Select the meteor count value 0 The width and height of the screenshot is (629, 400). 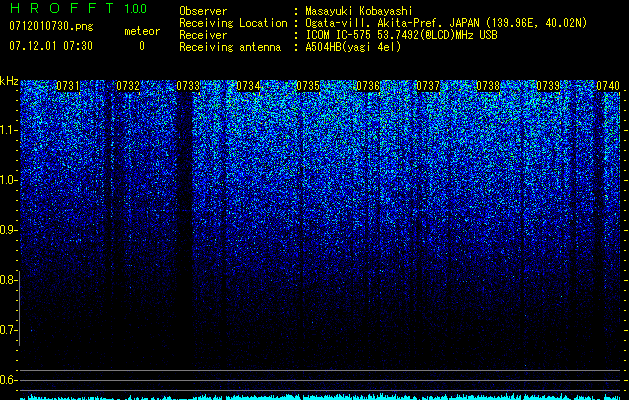142,46
